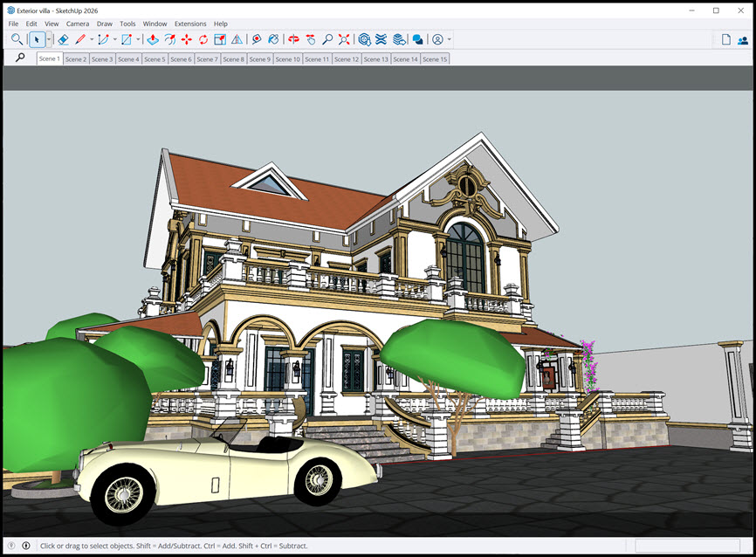Choose the Rectangle shape tool
The width and height of the screenshot is (756, 557).
coord(127,39)
